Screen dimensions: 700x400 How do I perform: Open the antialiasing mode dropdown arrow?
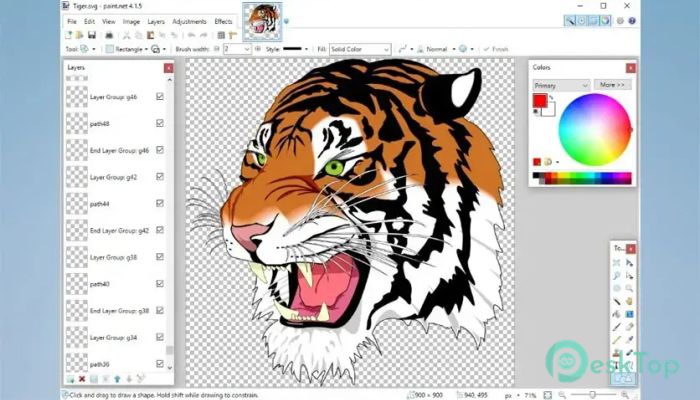point(412,49)
